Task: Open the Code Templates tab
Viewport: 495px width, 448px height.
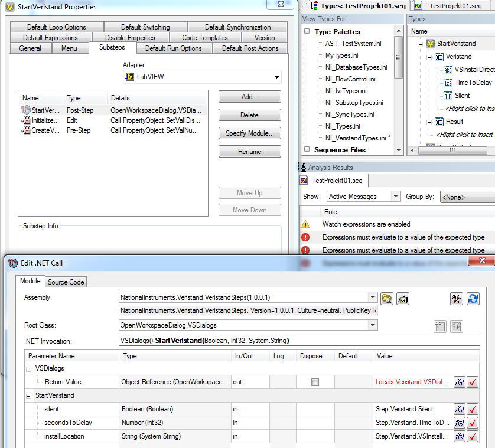Action: click(x=205, y=38)
